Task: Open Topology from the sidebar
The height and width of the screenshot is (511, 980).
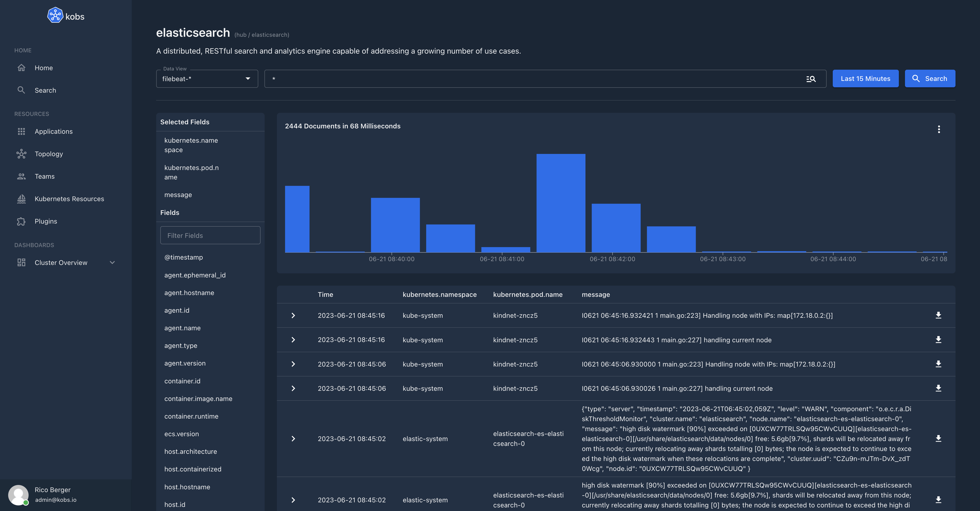Action: [x=49, y=154]
